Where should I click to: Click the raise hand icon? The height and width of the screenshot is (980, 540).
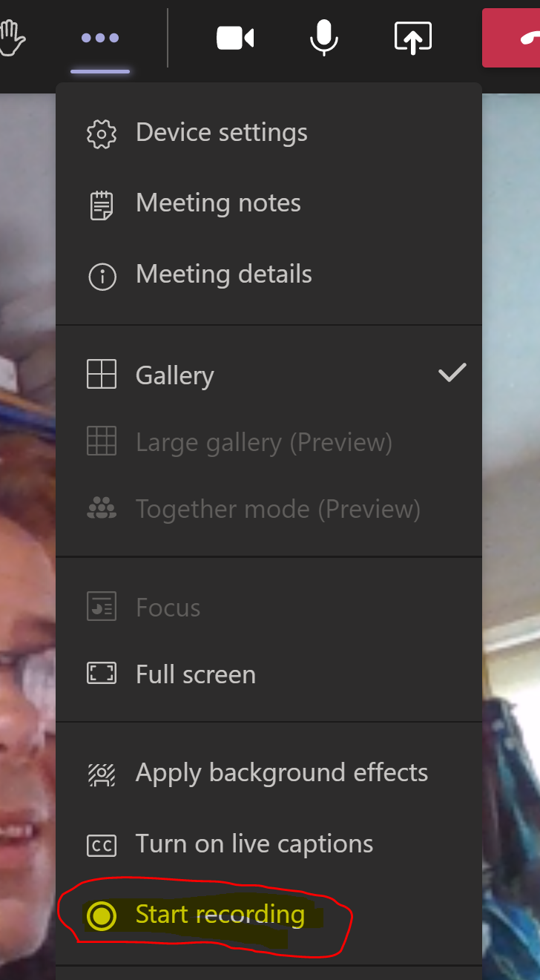coord(12,37)
